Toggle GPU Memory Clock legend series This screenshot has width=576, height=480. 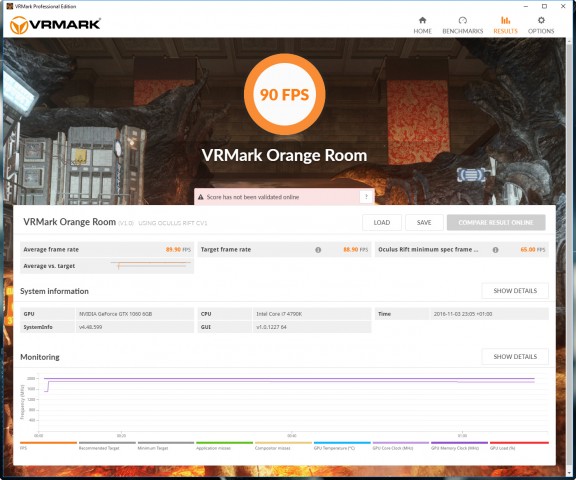[x=460, y=446]
